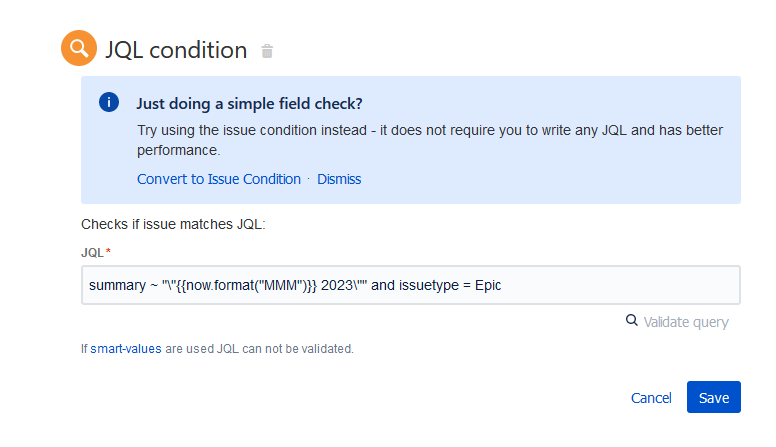Screen dimensions: 776x447
Task: Delete the JQL condition via trash icon
Action: coord(267,51)
